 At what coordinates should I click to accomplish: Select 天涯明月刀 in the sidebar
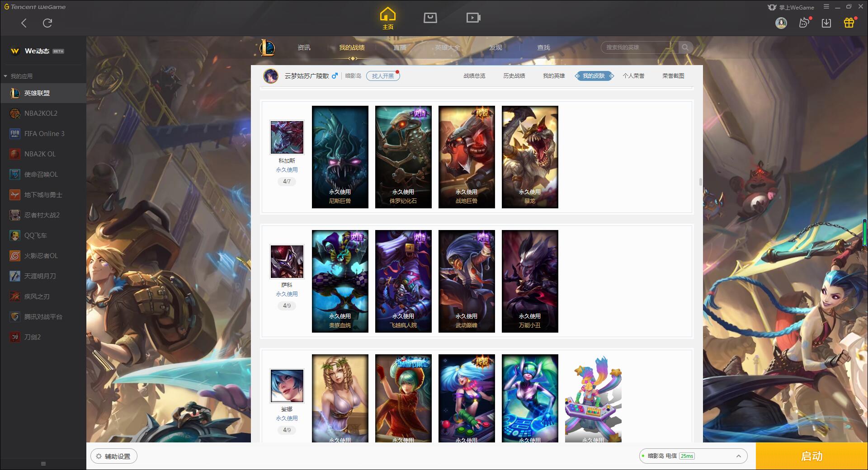43,276
